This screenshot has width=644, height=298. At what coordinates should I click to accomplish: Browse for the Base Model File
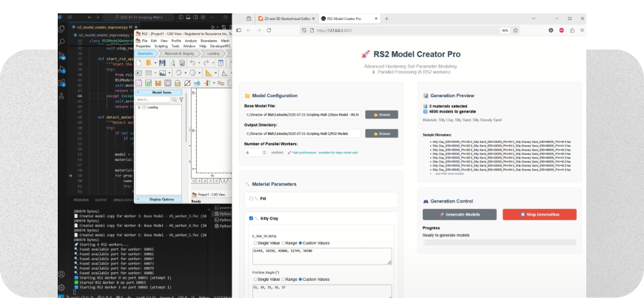point(381,114)
